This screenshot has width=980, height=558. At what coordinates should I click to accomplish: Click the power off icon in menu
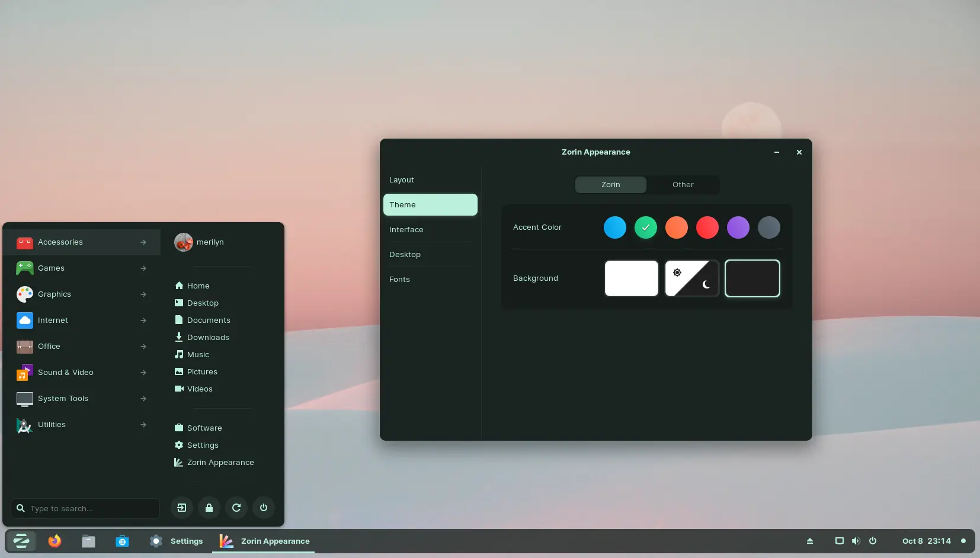point(263,508)
